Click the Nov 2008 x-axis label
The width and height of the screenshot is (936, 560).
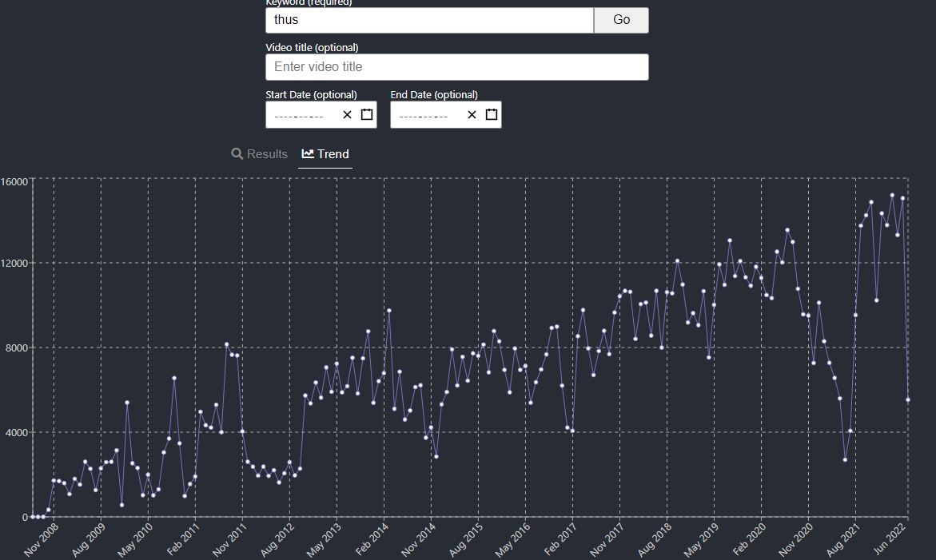tap(42, 540)
